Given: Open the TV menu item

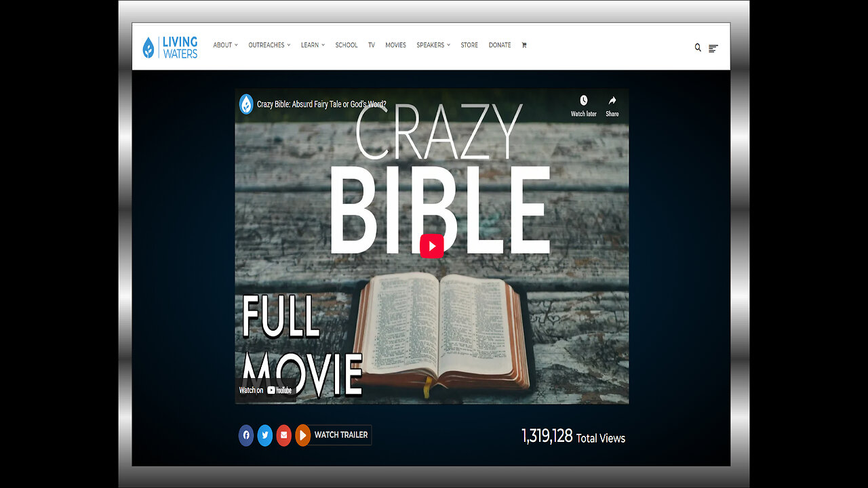Looking at the screenshot, I should (372, 45).
